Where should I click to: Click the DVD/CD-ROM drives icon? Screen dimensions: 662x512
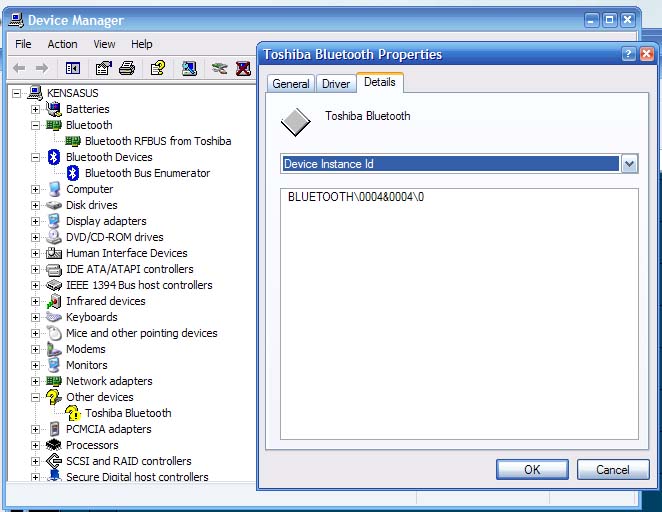54,237
